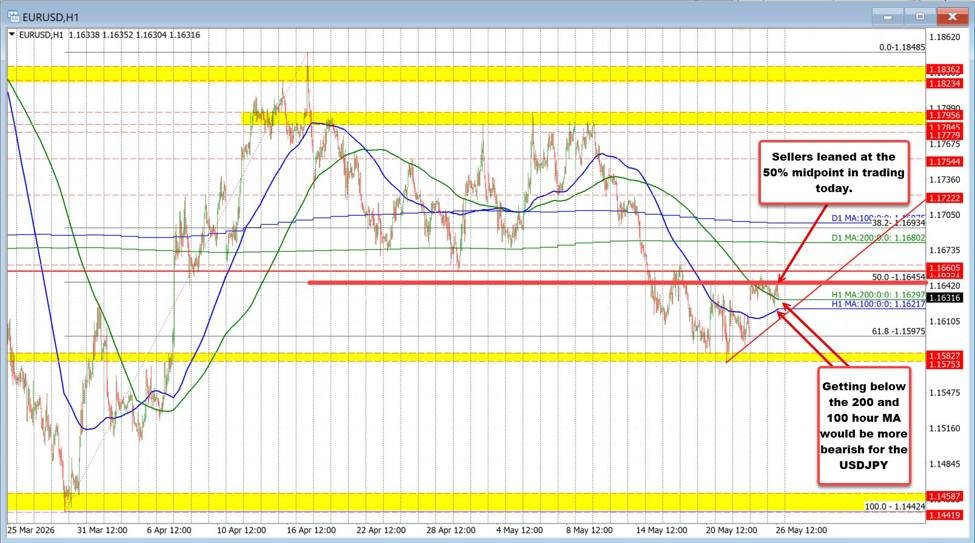Click the red price label 1.14587
Screen dimensions: 975x543
pos(945,496)
